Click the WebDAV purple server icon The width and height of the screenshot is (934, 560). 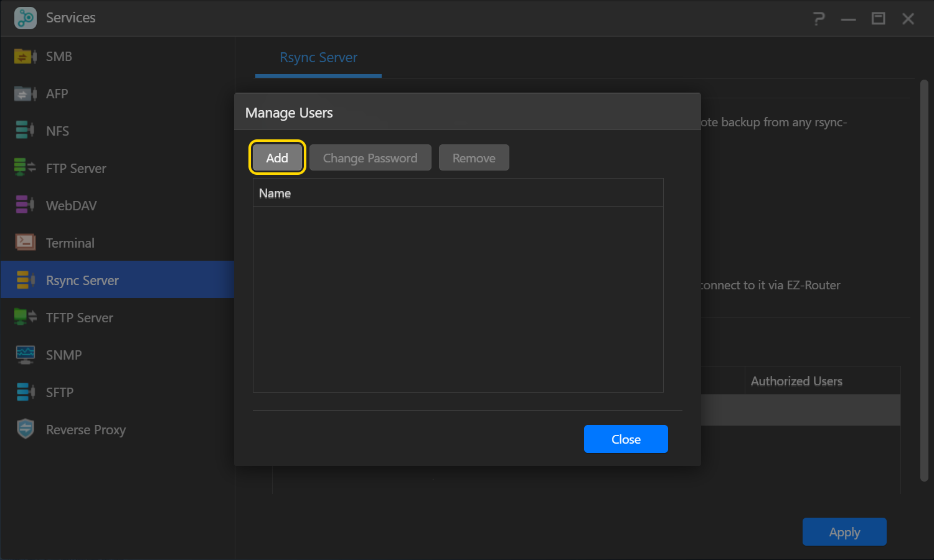coord(25,205)
